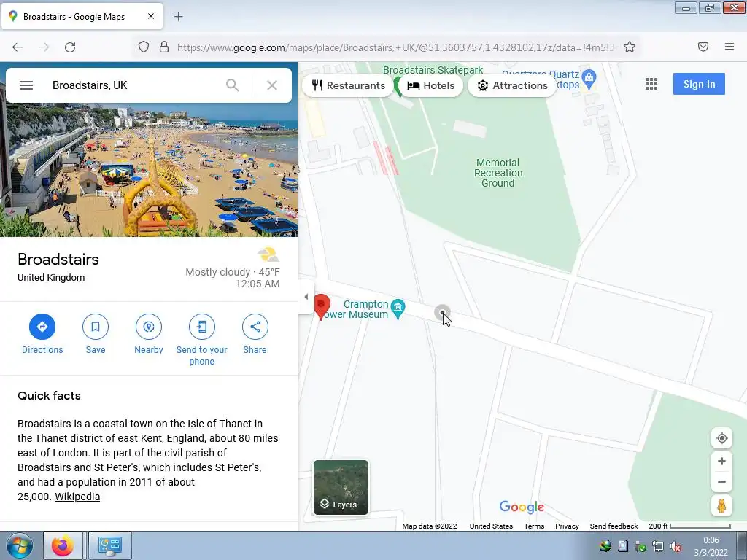Collapse the side panel arrow
This screenshot has width=747, height=560.
pyautogui.click(x=306, y=297)
